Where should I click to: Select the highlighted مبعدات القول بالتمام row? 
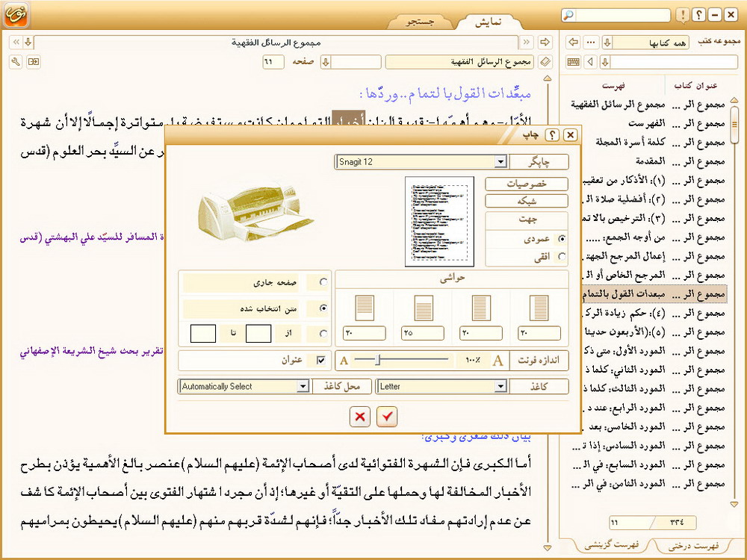tap(654, 293)
